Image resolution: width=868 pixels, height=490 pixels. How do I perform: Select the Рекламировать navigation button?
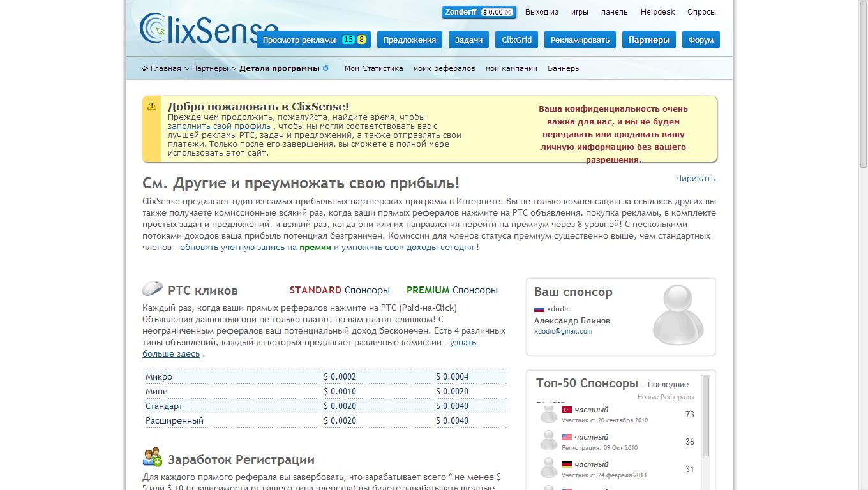580,40
